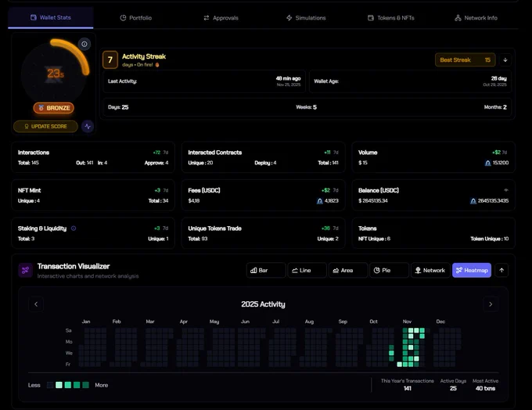
Task: Click the info icon on score gauge
Action: [84, 44]
